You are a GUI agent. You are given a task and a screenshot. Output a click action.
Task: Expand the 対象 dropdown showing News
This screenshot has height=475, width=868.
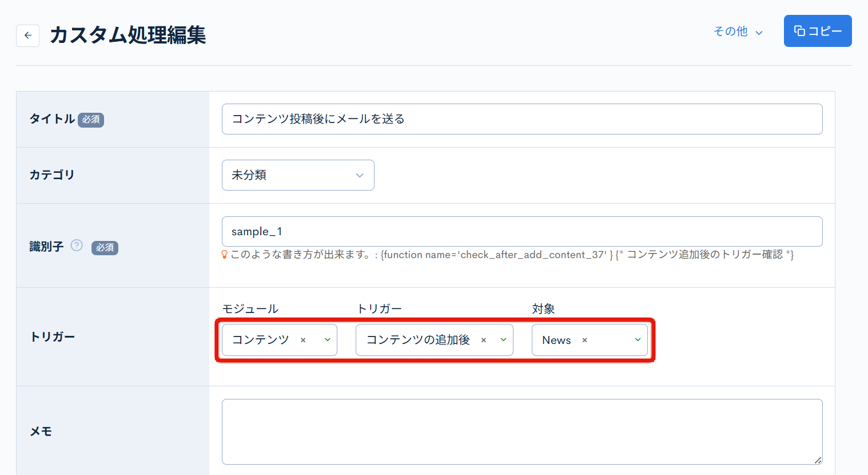[x=637, y=339]
